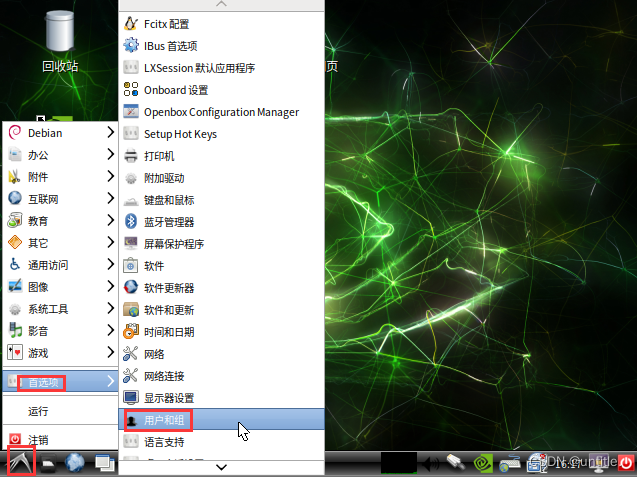Launch 软件更新器 updater icon

(x=131, y=288)
